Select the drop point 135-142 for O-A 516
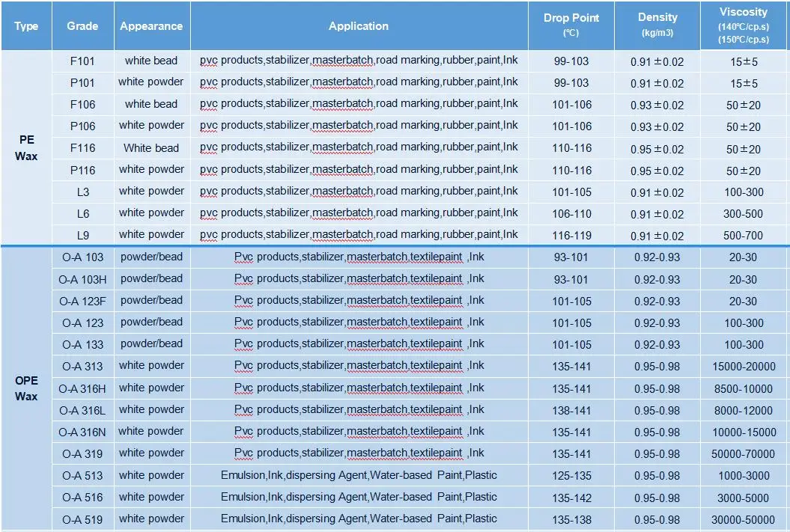The width and height of the screenshot is (790, 532). (571, 497)
